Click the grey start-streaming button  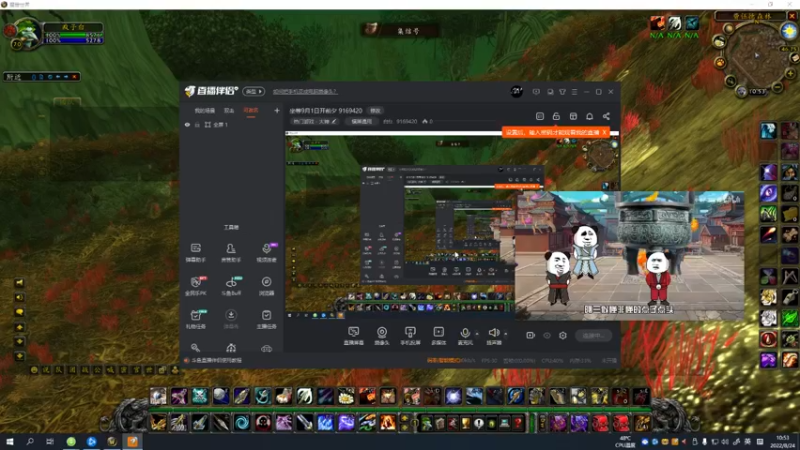pyautogui.click(x=594, y=335)
